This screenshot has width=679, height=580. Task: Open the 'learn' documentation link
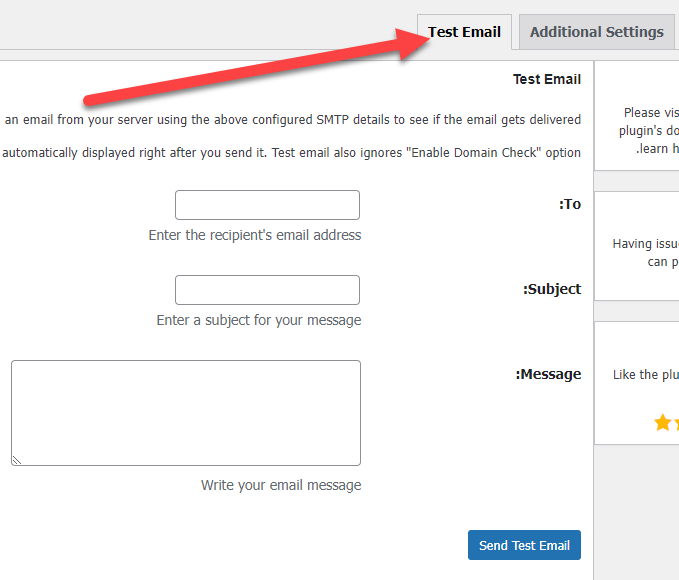[660, 149]
